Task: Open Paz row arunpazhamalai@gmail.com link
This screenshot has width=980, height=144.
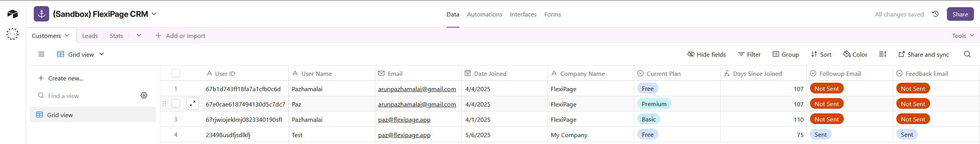Action: [417, 104]
